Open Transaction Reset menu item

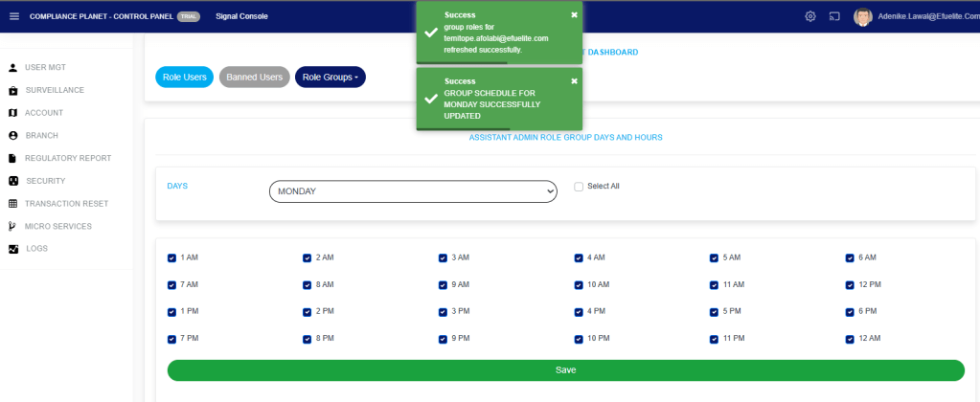(66, 204)
